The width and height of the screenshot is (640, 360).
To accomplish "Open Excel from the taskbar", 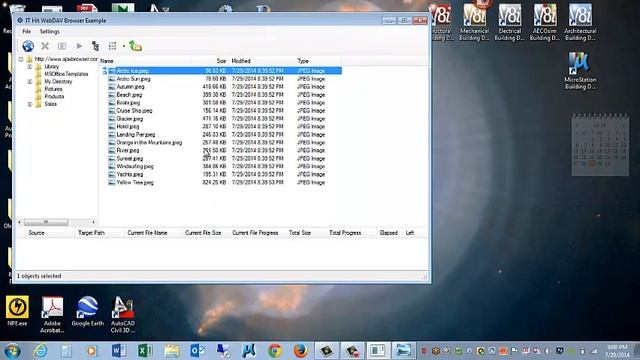I will [144, 351].
